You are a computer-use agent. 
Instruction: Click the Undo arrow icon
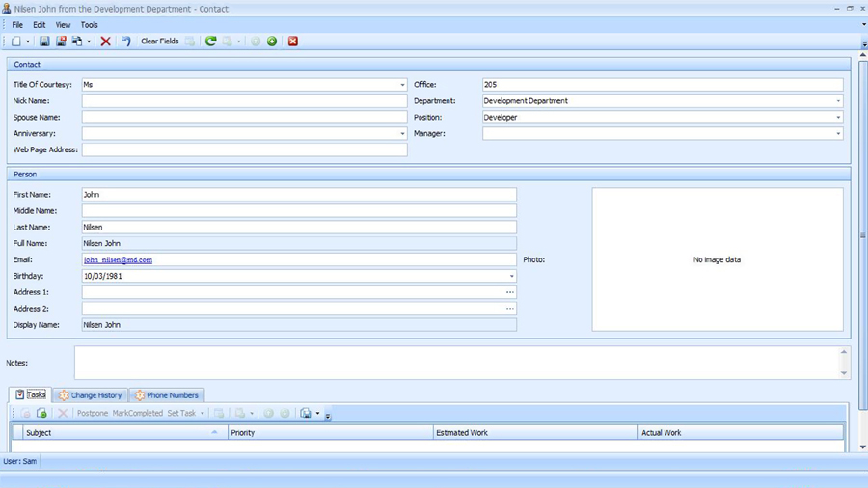point(125,41)
